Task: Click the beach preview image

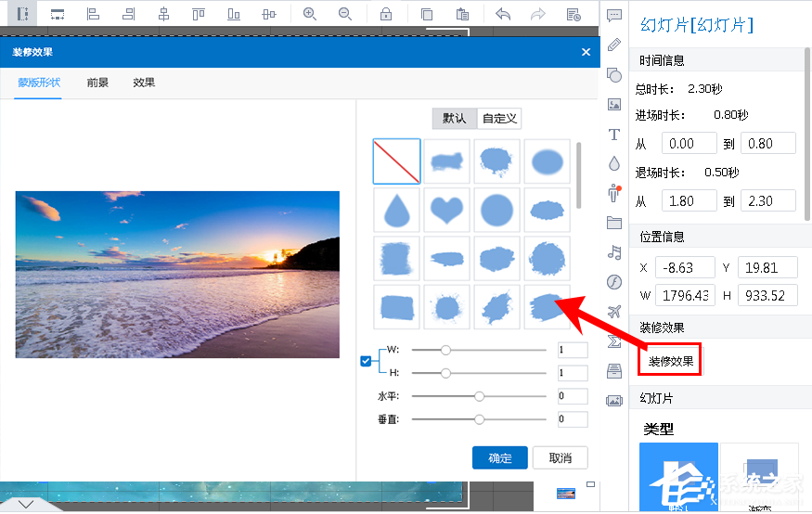Action: coord(177,275)
